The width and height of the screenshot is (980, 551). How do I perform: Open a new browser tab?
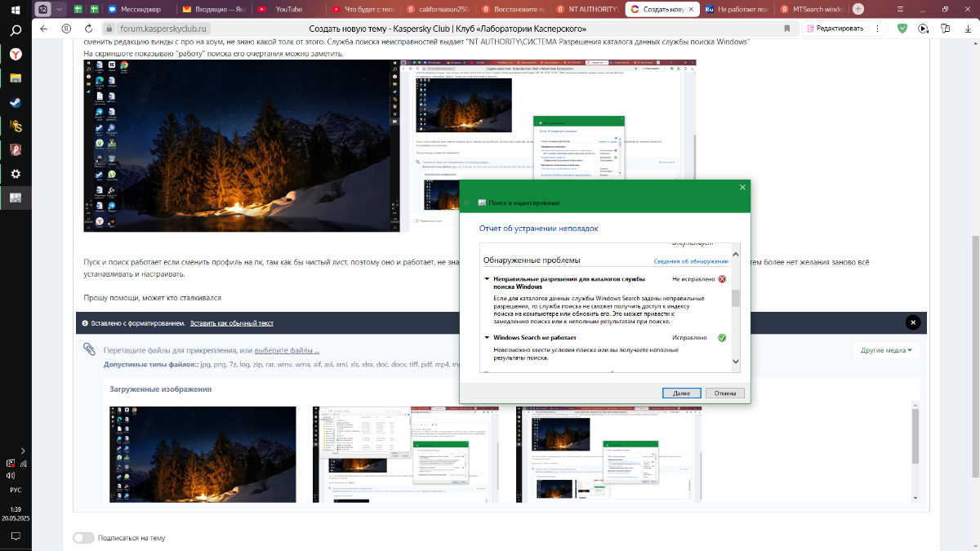click(858, 9)
